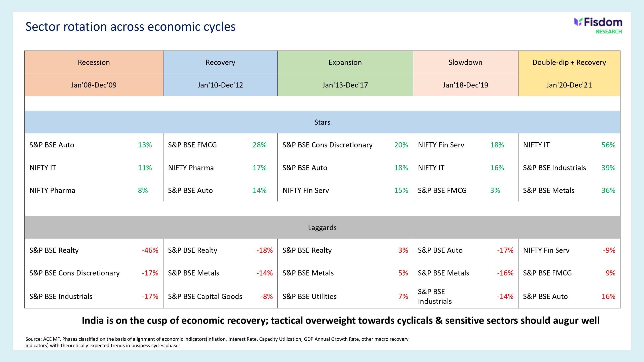Click the Slowdown phase header cell
The width and height of the screenshot is (644, 362).
465,73
